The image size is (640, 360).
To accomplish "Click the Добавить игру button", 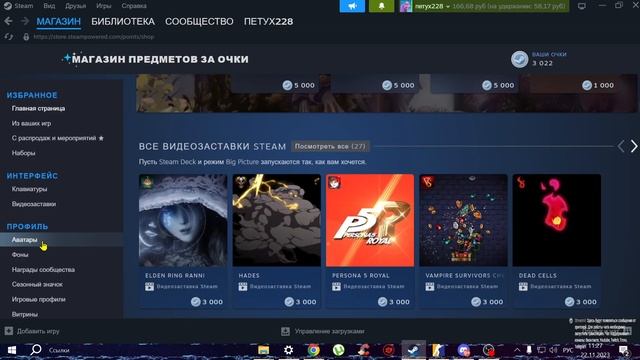I will [x=32, y=331].
